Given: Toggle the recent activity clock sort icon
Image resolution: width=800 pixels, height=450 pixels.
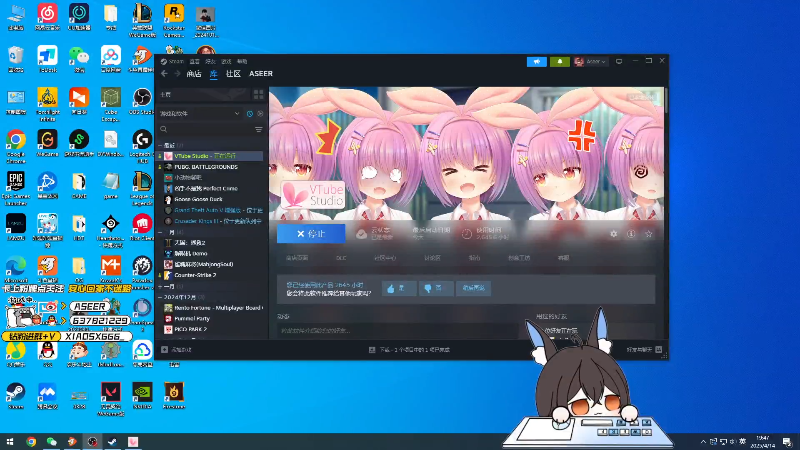Looking at the screenshot, I should click(250, 114).
